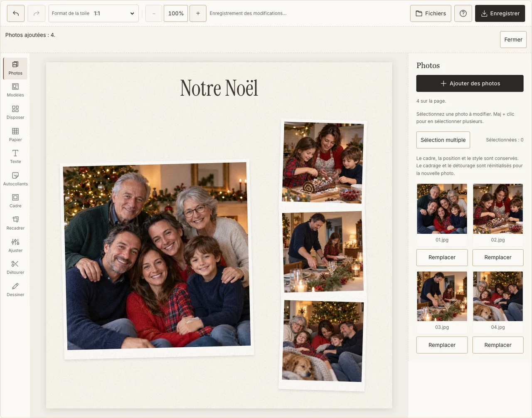Select the table-setting photo on canvas
The height and width of the screenshot is (418, 532).
(323, 252)
